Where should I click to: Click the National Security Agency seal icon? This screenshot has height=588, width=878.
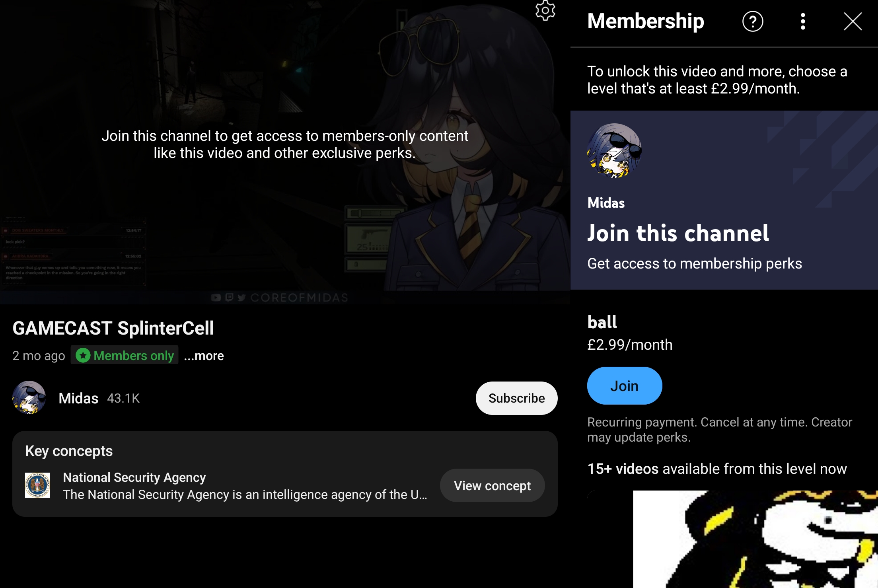pos(38,485)
